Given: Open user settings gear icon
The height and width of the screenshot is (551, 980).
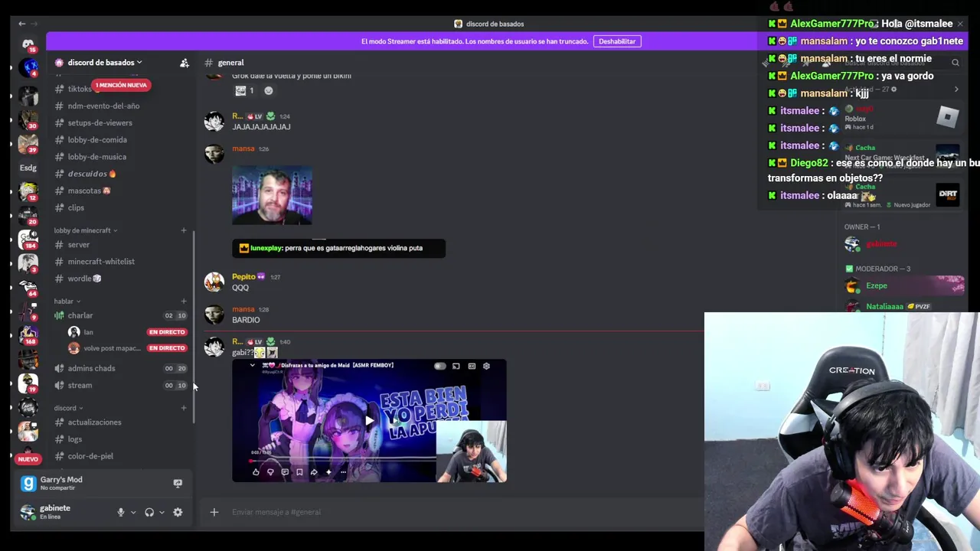Looking at the screenshot, I should tap(178, 512).
